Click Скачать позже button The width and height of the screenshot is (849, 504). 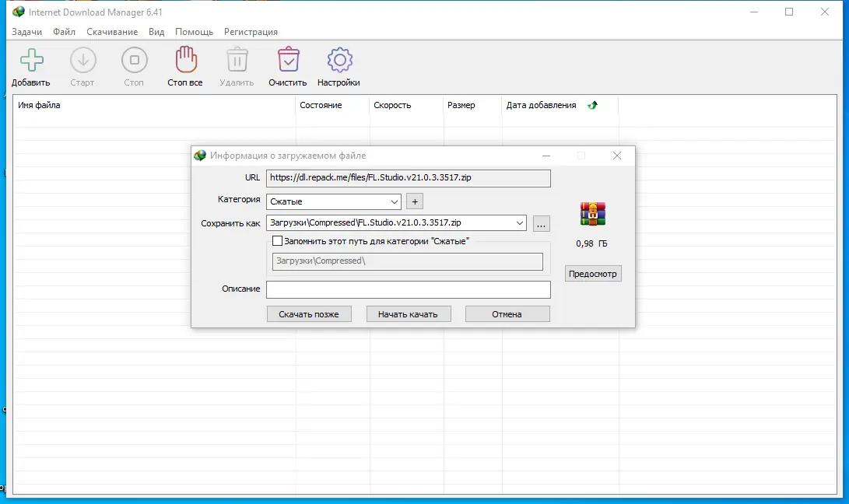point(309,314)
